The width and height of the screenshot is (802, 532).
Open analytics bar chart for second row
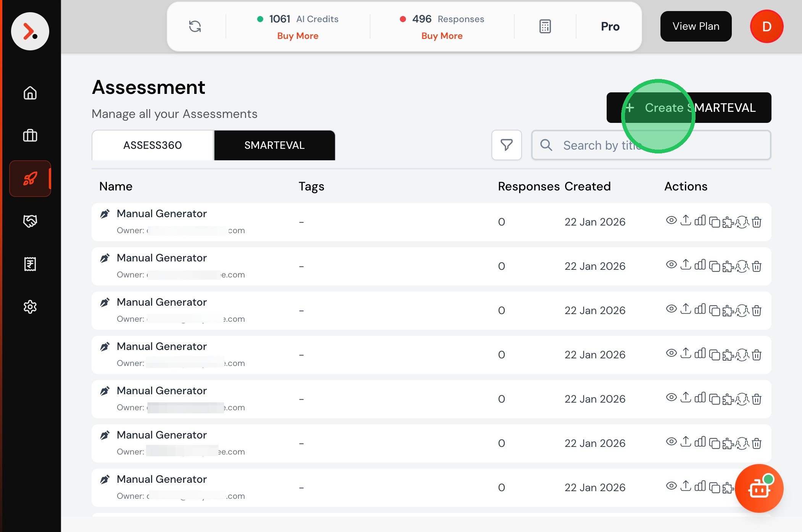[700, 265]
